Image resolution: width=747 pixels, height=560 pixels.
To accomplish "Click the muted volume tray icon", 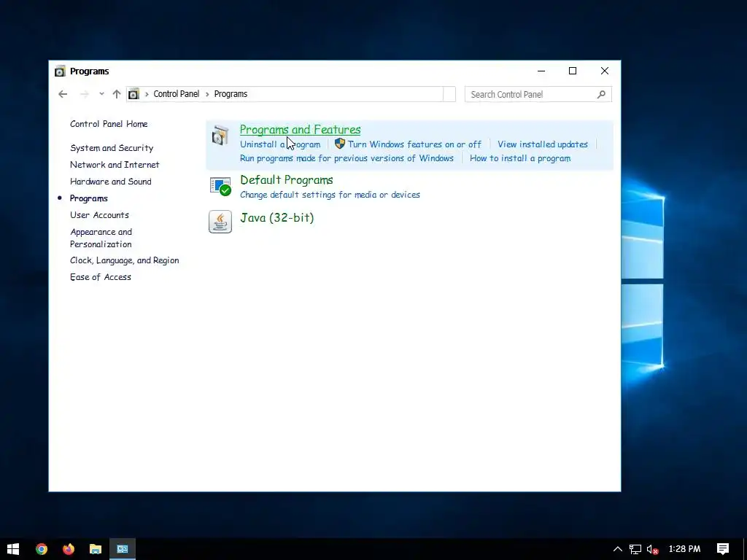I will (x=652, y=549).
